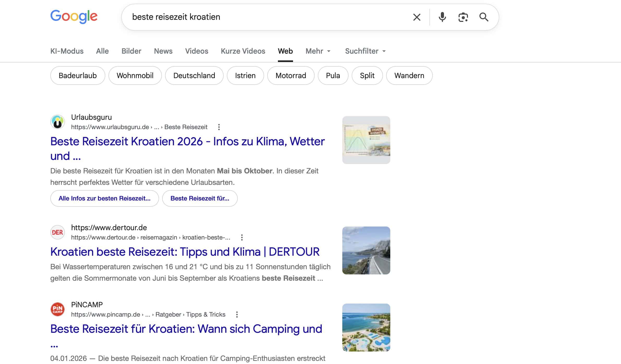Viewport: 621px width, 364px height.
Task: Select the Badeurlaub filter chip
Action: pyautogui.click(x=78, y=76)
